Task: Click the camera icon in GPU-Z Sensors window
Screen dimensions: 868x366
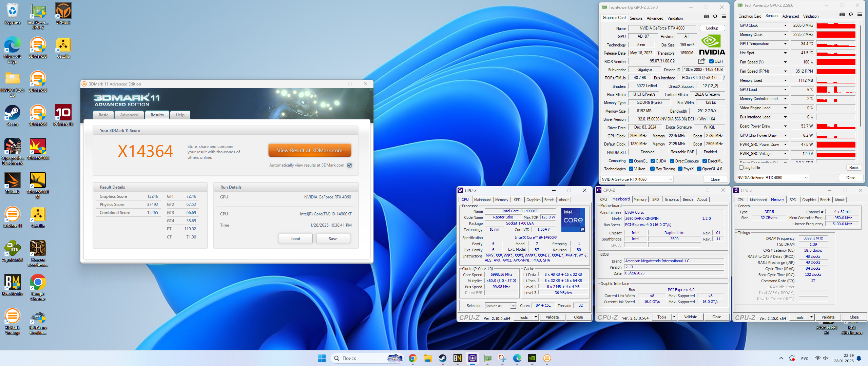Action: (842, 15)
